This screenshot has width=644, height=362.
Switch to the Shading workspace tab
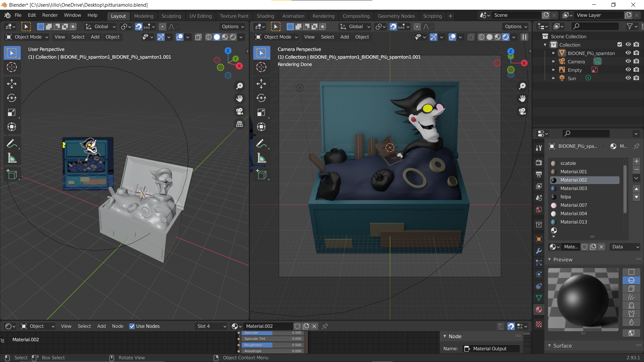pyautogui.click(x=265, y=16)
